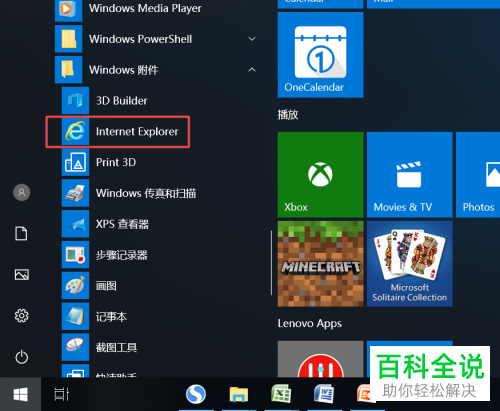Image resolution: width=500 pixels, height=411 pixels.
Task: Open the Internet Explorer icon
Action: pyautogui.click(x=75, y=131)
